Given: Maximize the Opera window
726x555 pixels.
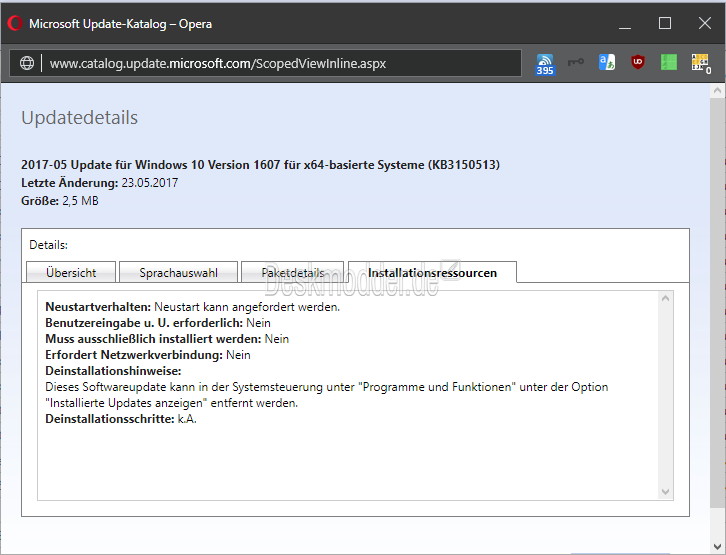Looking at the screenshot, I should [x=664, y=23].
